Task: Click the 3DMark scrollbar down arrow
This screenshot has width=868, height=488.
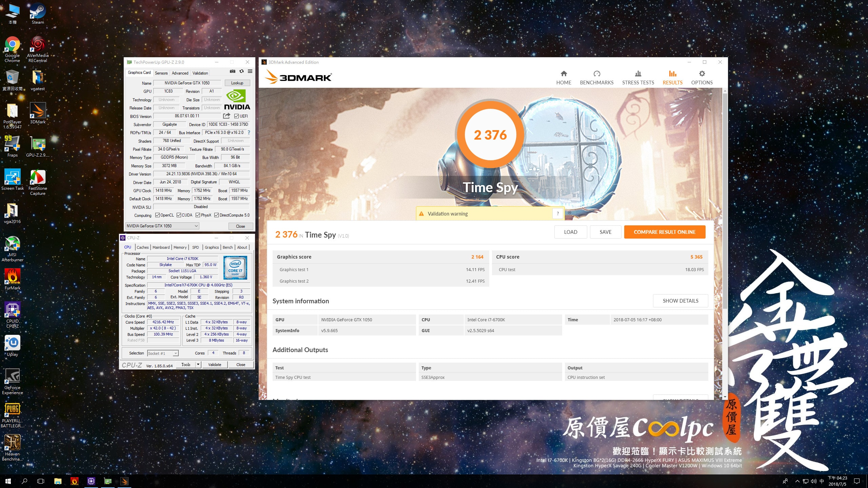Action: 725,397
